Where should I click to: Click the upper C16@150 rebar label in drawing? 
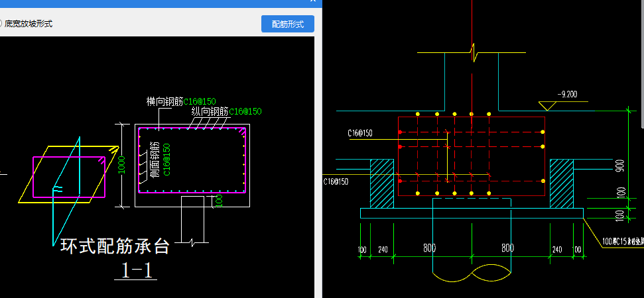click(360, 133)
